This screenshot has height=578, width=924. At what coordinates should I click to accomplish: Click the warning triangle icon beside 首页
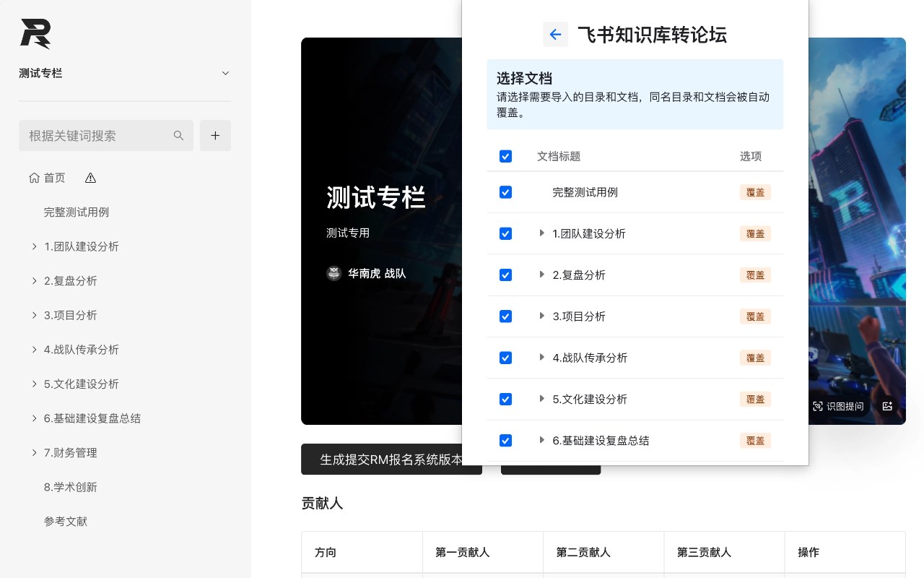click(x=90, y=177)
